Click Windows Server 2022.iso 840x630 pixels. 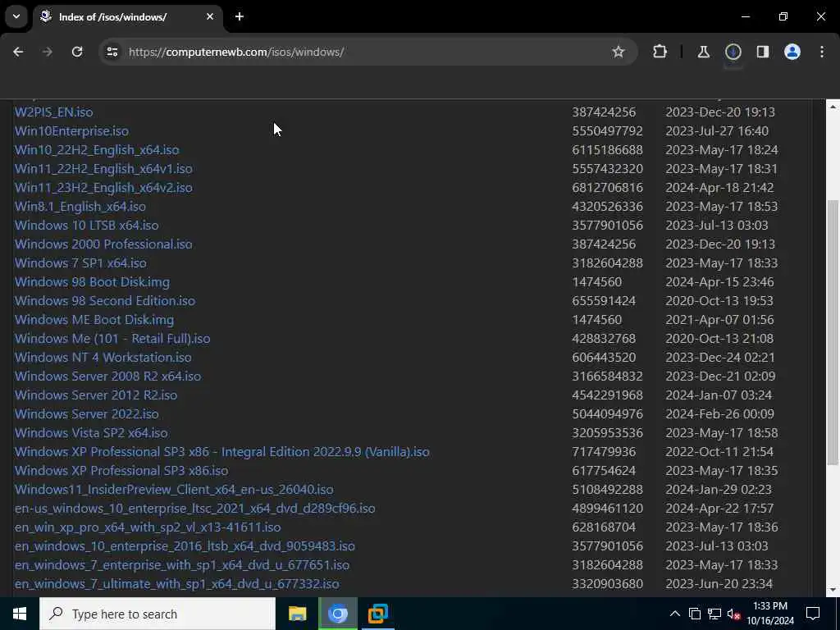(x=86, y=413)
